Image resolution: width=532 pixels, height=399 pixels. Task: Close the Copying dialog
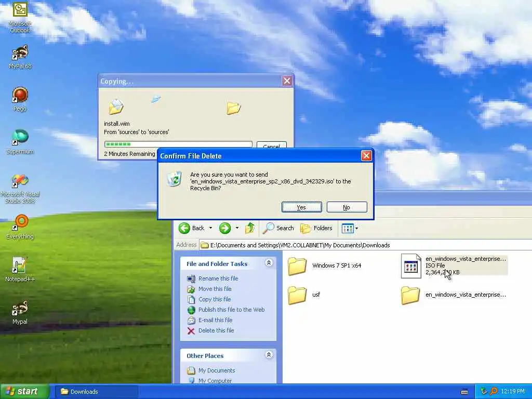(287, 81)
